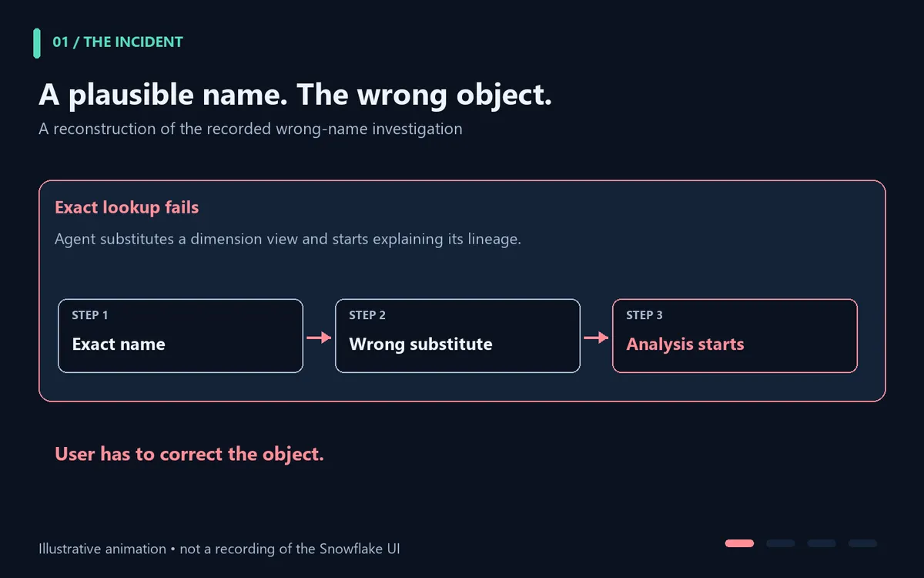Click the reconstruction subtitle text
Screen dimensions: 924x578
(x=250, y=129)
